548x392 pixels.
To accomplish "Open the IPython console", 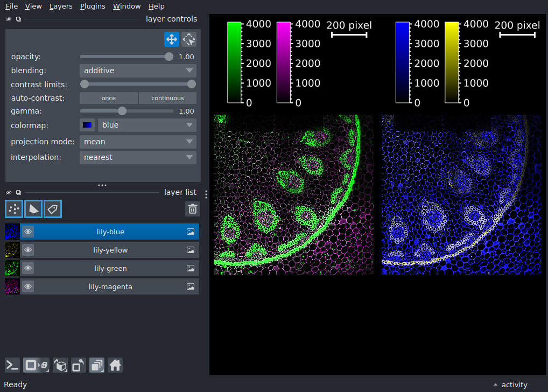I will [12, 366].
